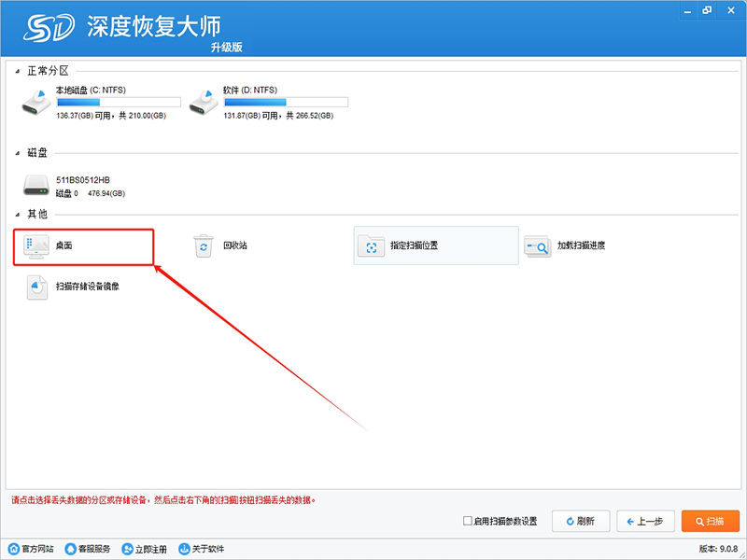Select the 桌面 (Desktop) scan location
The height and width of the screenshot is (560, 747).
point(39,246)
